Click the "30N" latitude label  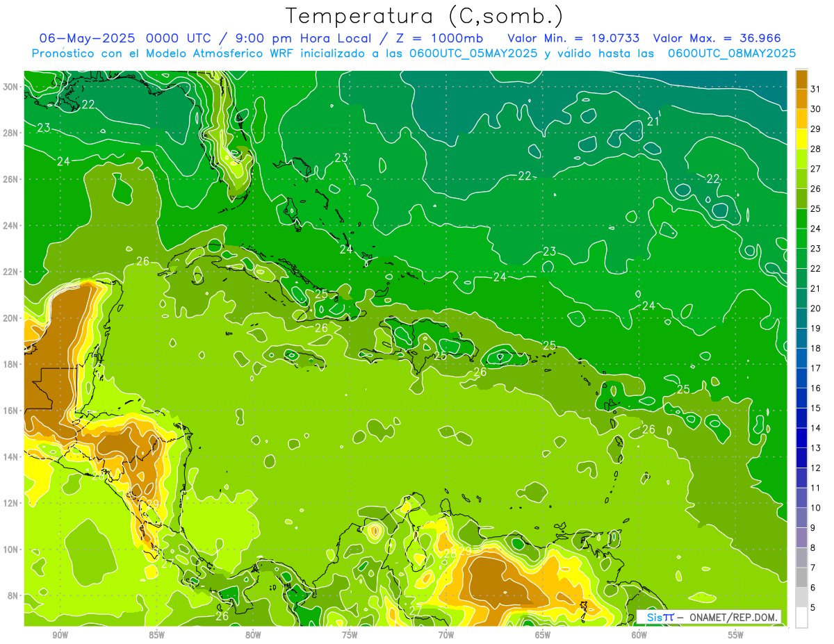point(11,87)
